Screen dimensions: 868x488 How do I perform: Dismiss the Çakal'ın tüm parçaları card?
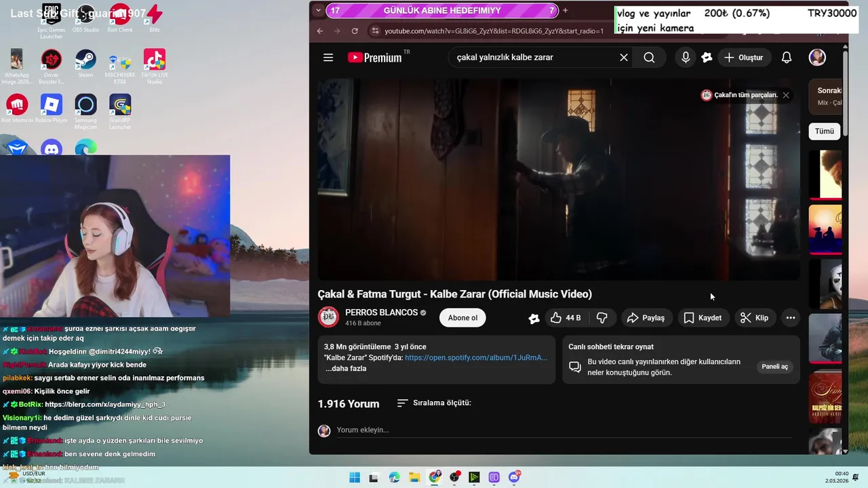tap(786, 95)
